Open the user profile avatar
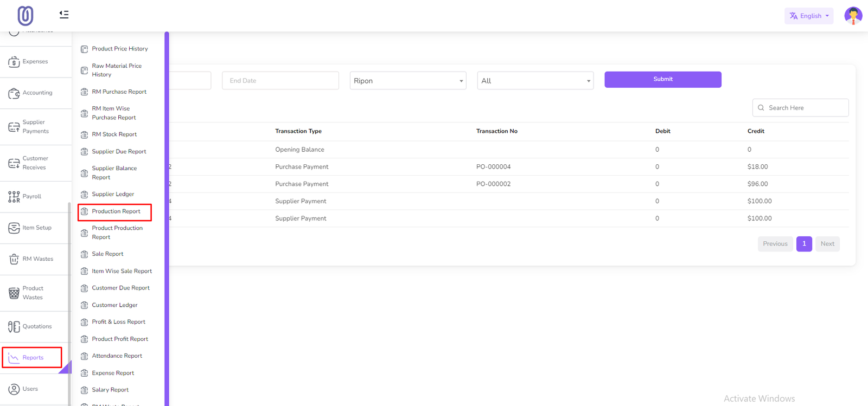Viewport: 868px width, 406px height. coord(853,16)
